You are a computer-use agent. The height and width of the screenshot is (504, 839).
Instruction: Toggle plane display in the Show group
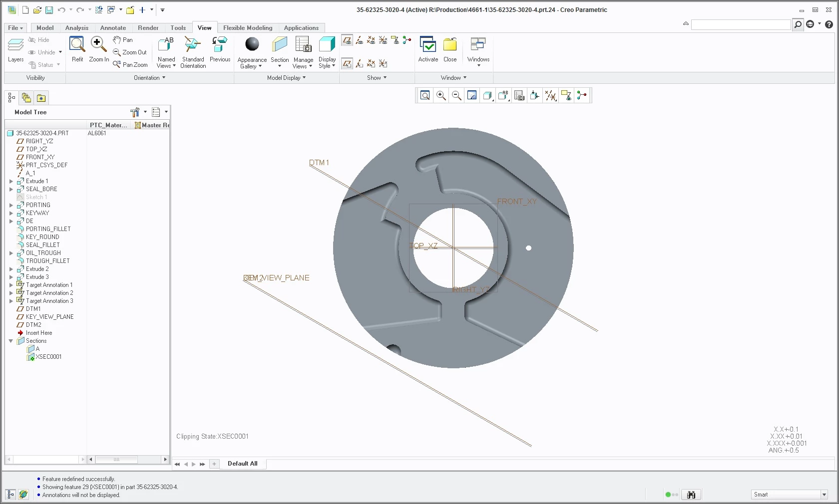(x=347, y=40)
